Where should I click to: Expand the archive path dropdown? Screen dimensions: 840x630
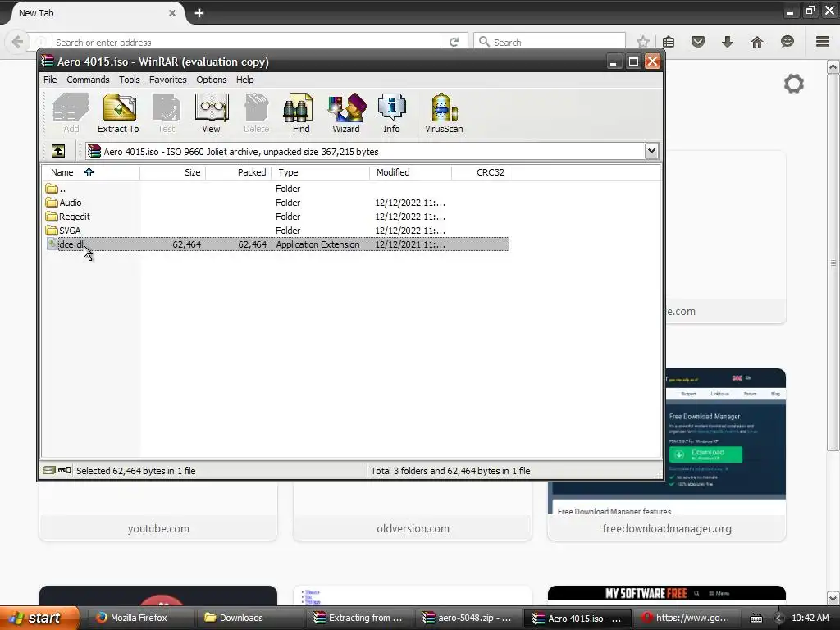(651, 152)
